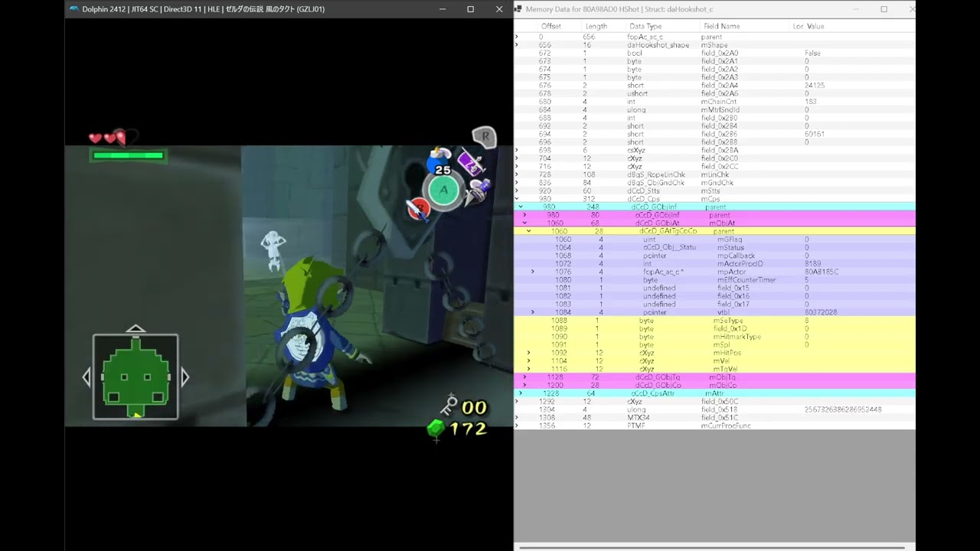Select the field_0x286 value 60161
Screen dimensions: 980x551
814,134
